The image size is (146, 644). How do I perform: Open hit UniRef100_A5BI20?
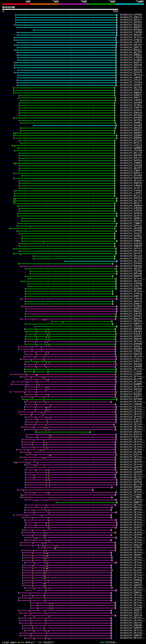[x=131, y=17]
